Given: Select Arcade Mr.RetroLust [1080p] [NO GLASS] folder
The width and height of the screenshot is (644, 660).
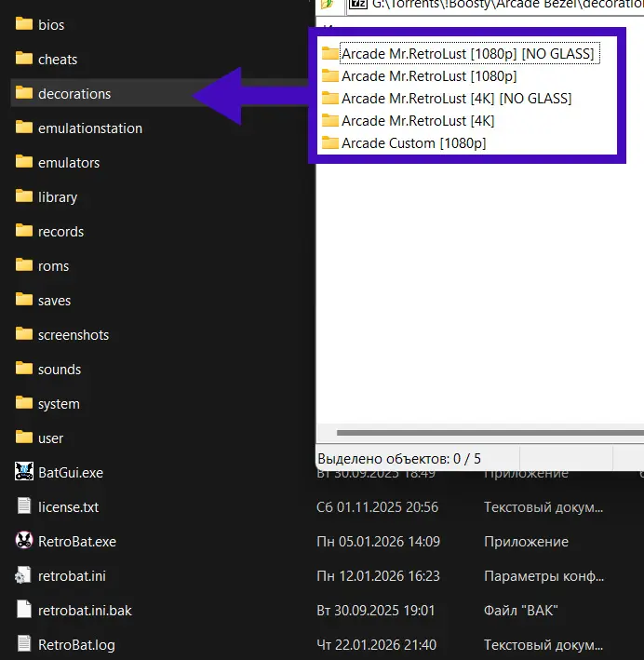Looking at the screenshot, I should [x=466, y=54].
